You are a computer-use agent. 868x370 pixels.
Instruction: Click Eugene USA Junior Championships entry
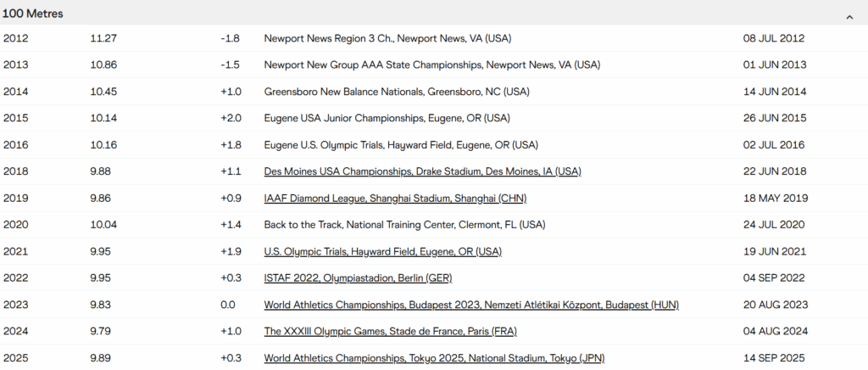387,118
